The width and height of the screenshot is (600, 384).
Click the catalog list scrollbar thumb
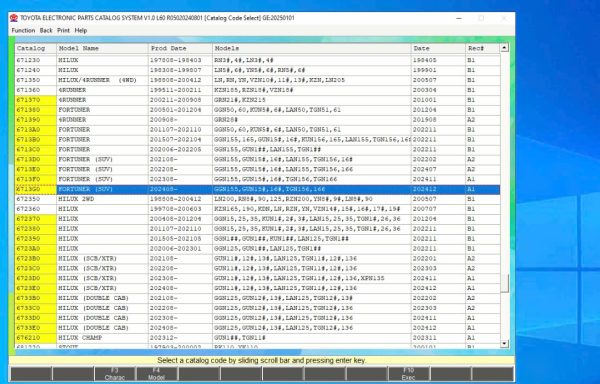click(x=504, y=283)
